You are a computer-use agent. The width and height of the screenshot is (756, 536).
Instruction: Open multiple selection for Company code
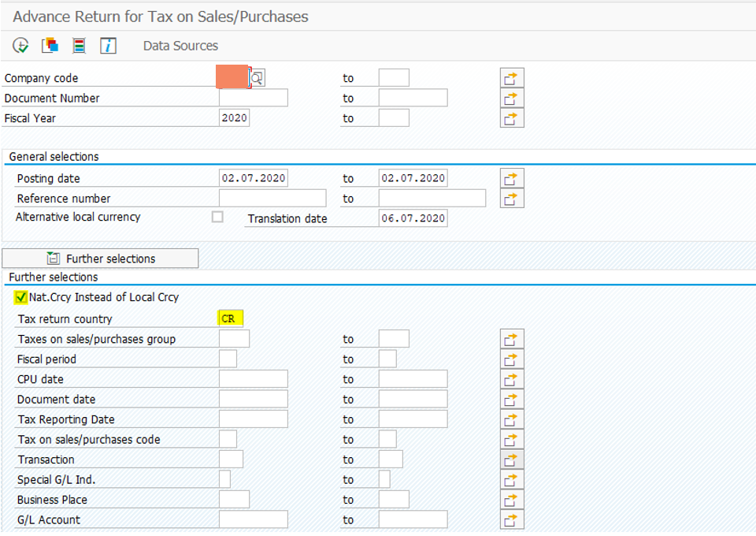(x=512, y=78)
